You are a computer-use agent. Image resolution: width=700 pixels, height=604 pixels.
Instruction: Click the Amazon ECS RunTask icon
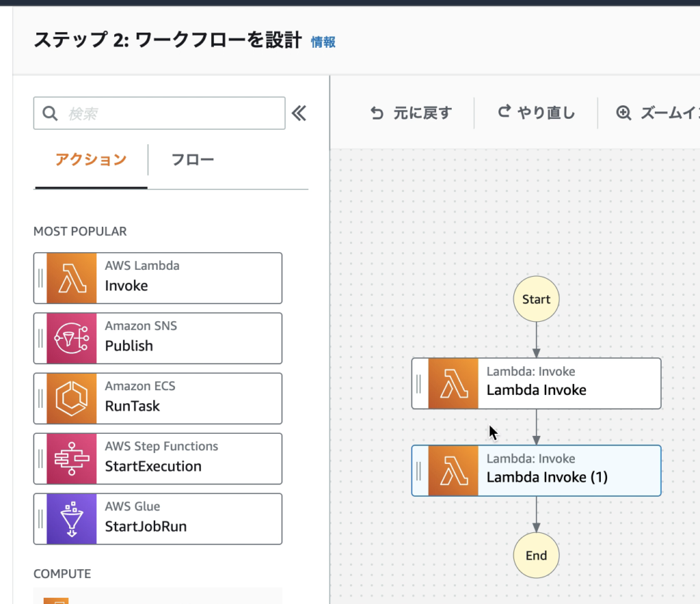[x=71, y=399]
